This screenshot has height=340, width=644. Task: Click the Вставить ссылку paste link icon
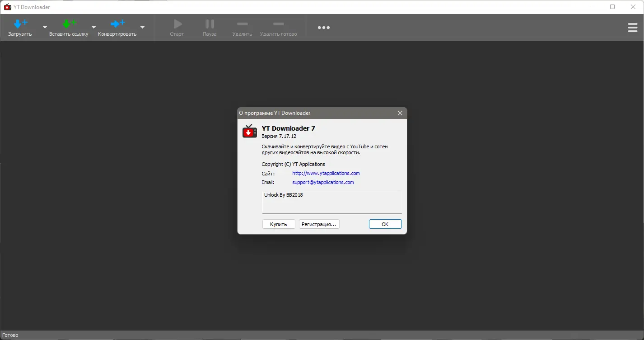click(69, 24)
